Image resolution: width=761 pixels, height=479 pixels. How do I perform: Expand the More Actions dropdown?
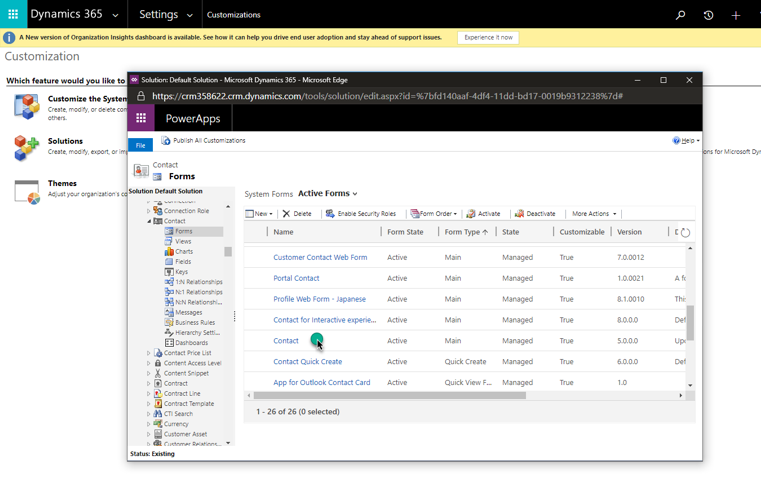coord(594,214)
